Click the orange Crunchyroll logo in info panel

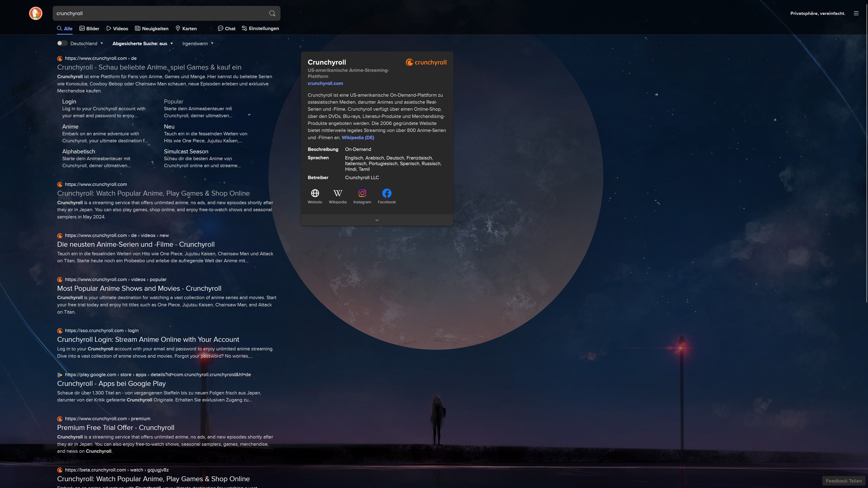coord(426,62)
